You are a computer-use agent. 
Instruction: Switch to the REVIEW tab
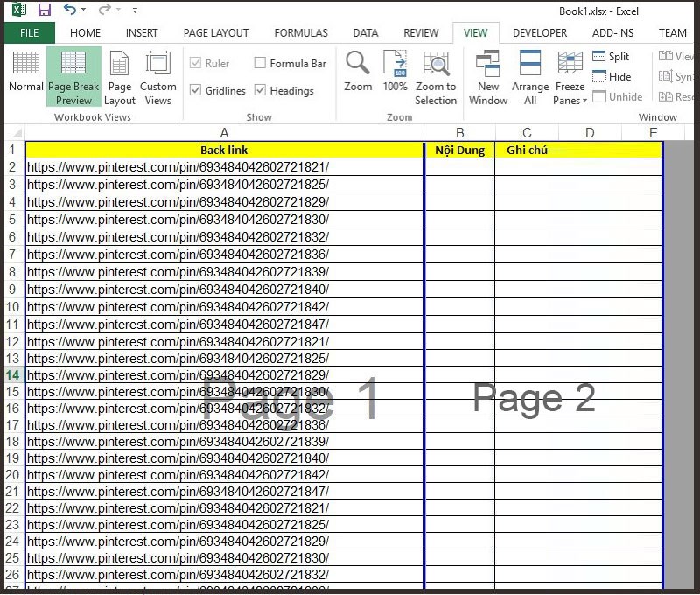tap(421, 33)
